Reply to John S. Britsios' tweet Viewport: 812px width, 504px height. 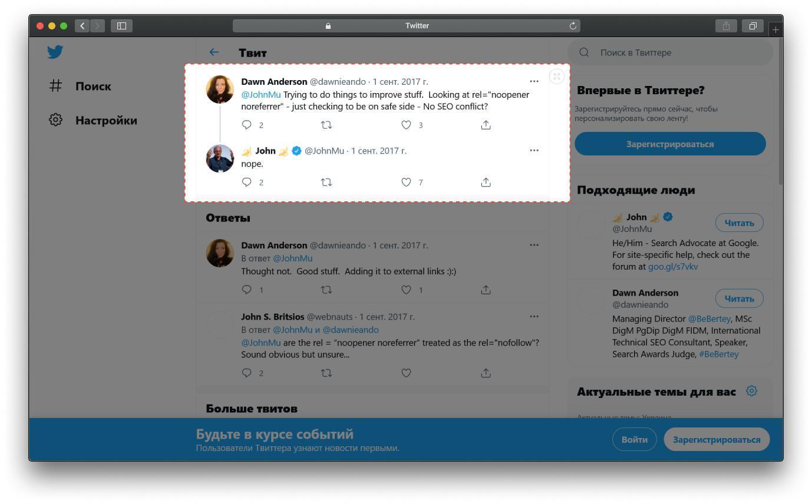pos(247,373)
